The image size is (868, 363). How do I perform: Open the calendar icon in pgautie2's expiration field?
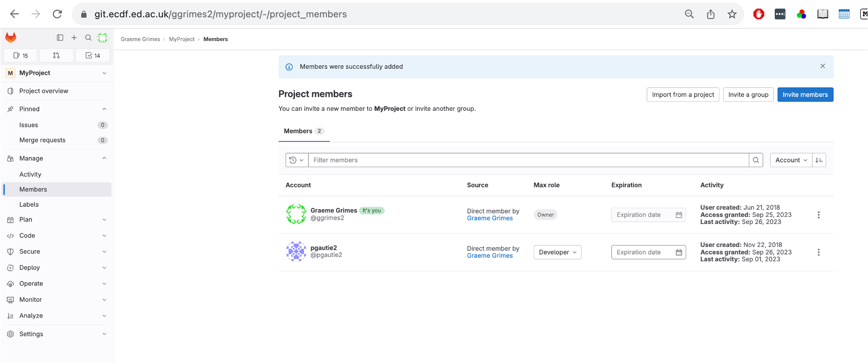point(679,252)
